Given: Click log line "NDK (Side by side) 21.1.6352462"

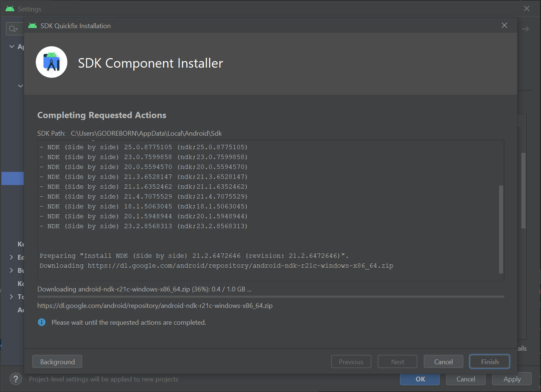Looking at the screenshot, I should click(144, 186).
